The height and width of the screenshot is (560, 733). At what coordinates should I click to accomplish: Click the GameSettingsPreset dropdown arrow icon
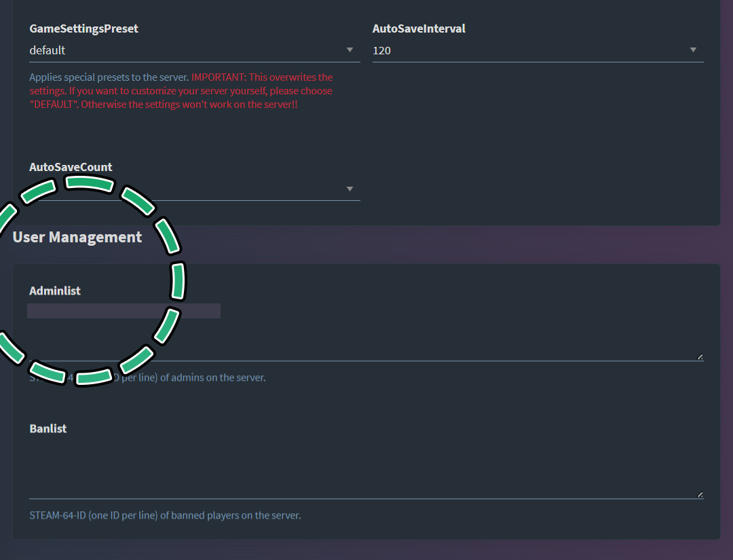350,50
